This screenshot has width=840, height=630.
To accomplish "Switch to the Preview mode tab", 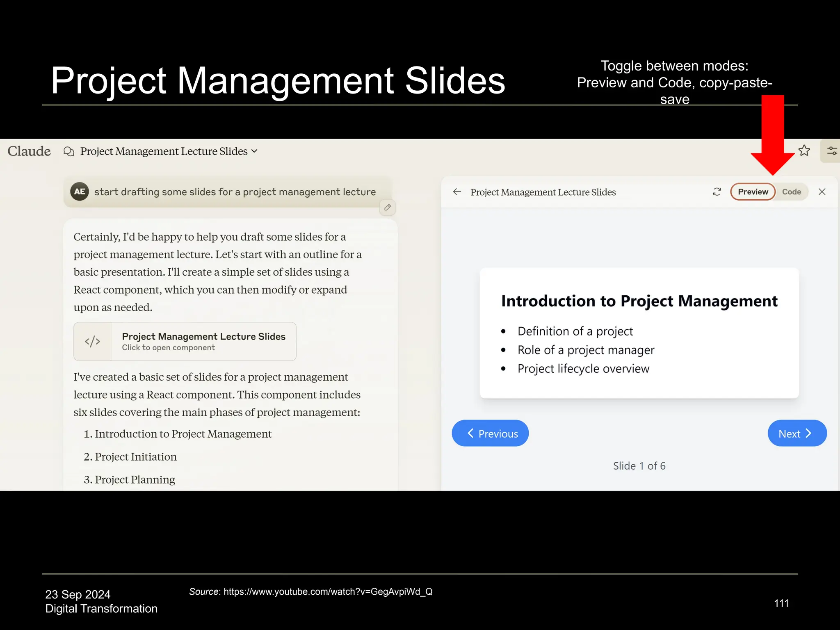I will (x=753, y=192).
